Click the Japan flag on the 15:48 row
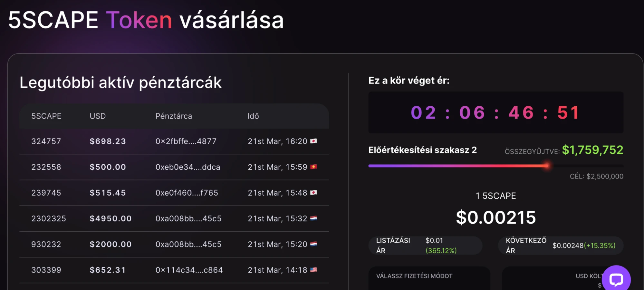Image resolution: width=644 pixels, height=290 pixels. coord(313,193)
